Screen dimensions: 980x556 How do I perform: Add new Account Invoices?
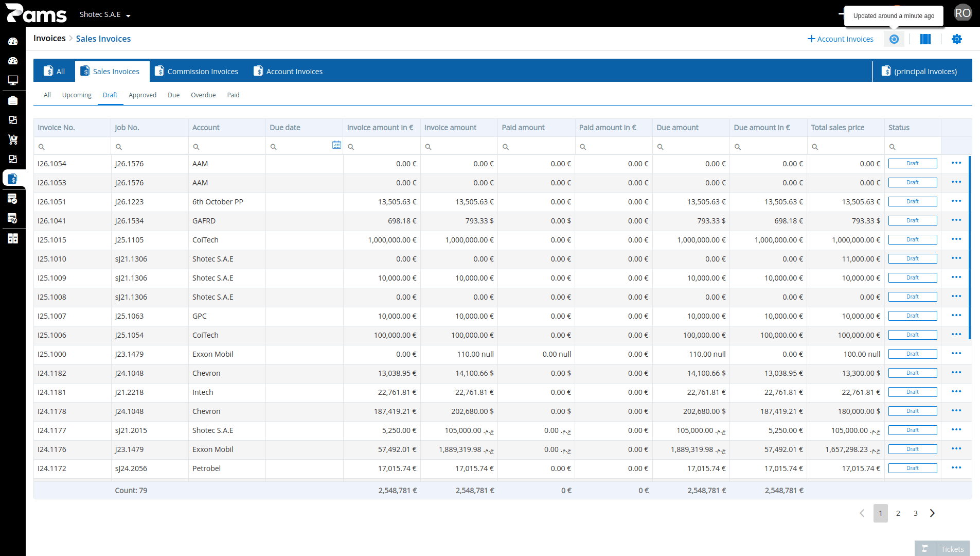[x=841, y=39]
